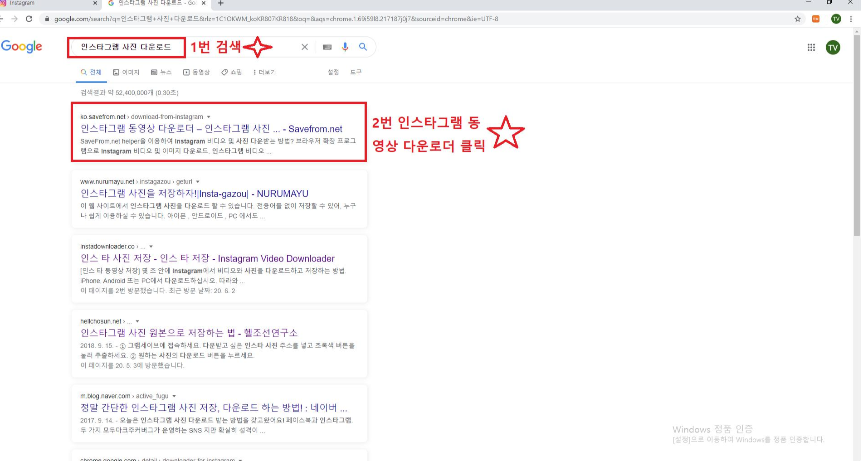Expand the 더보기 menu
The width and height of the screenshot is (868, 461).
tap(265, 73)
